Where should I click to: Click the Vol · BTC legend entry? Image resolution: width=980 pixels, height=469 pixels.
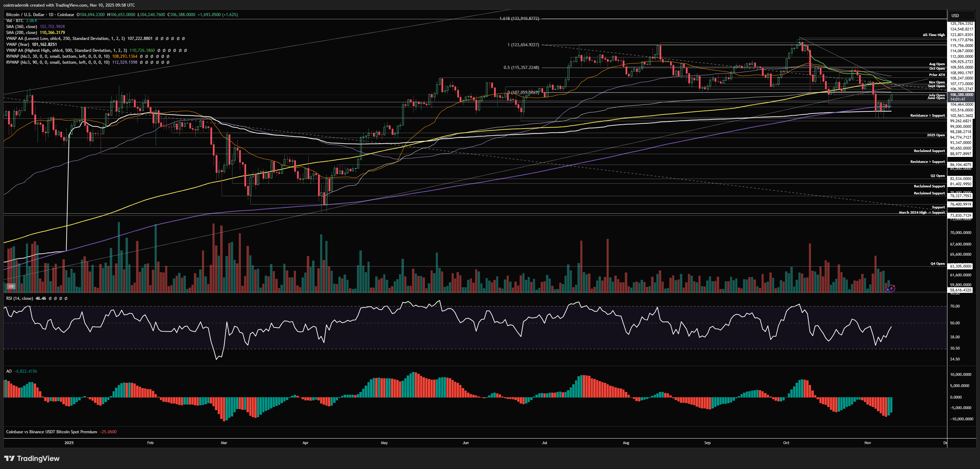pos(14,21)
